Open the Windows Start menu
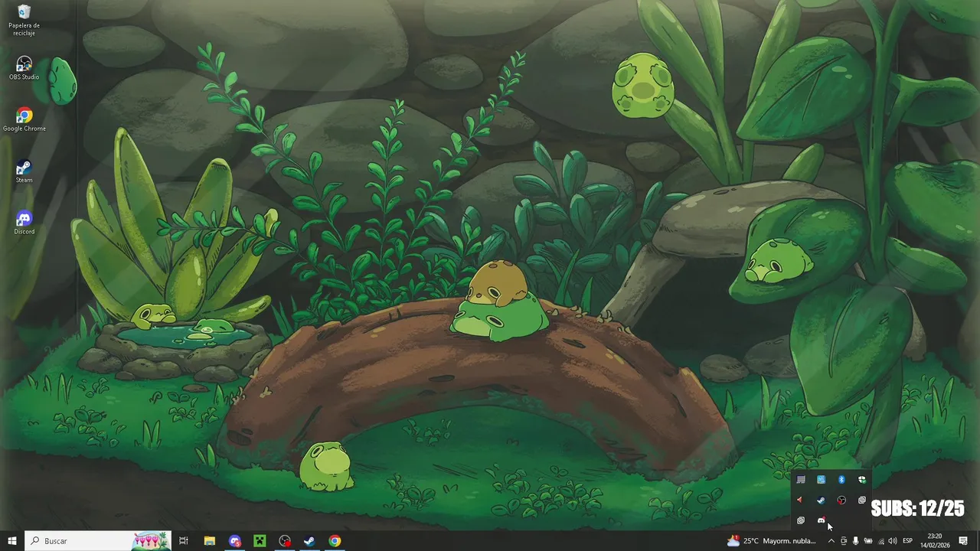 12,541
